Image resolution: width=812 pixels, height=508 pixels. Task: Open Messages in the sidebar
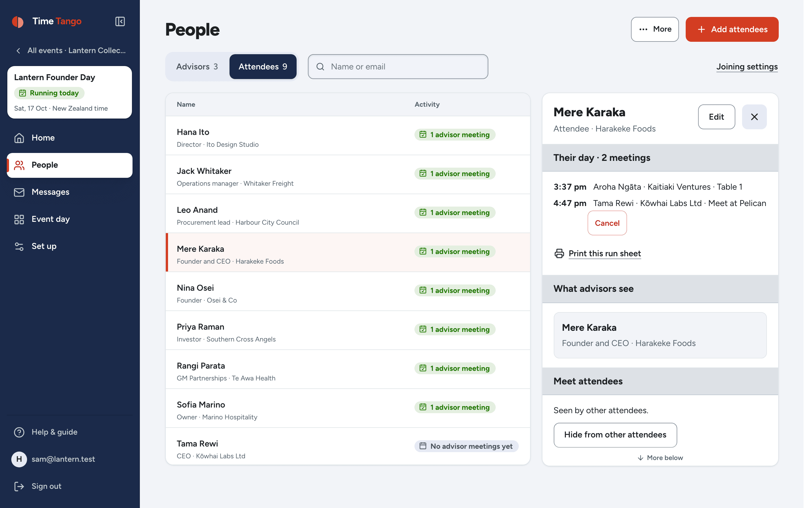69,192
